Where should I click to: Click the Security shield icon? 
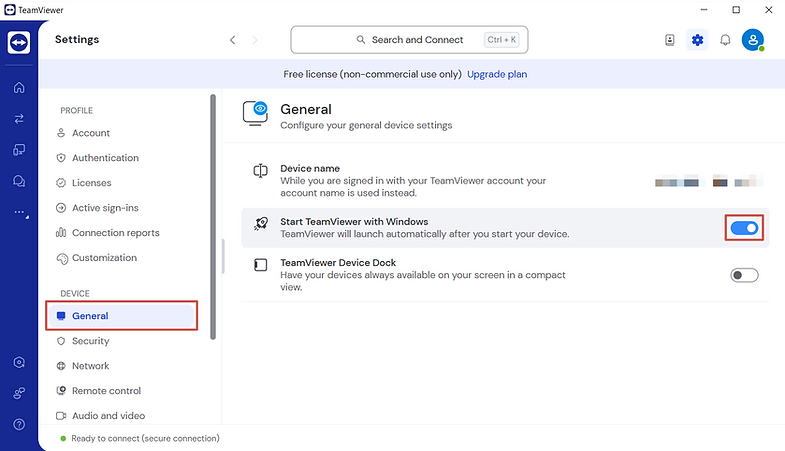pos(61,341)
